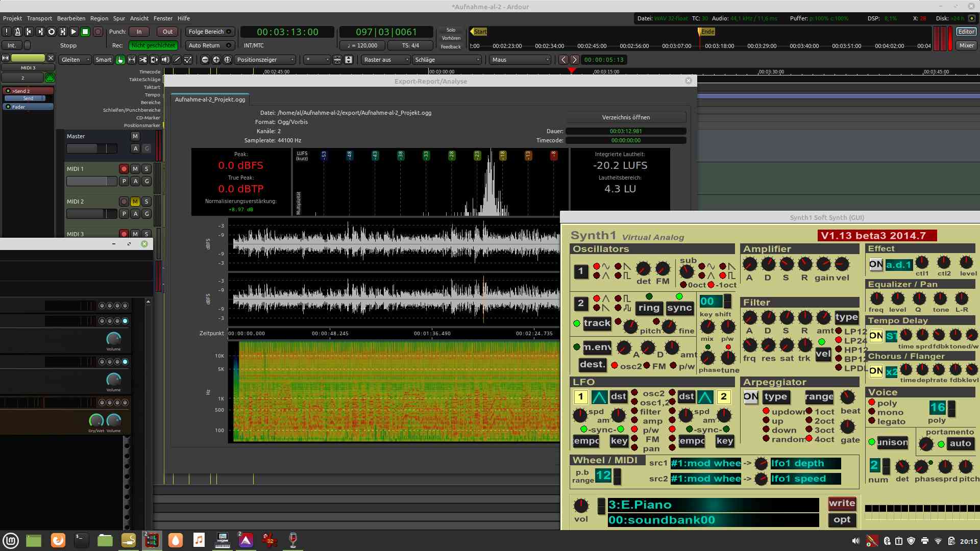Click the volume speaker tray icon
This screenshot has height=551, width=980.
pos(856,541)
